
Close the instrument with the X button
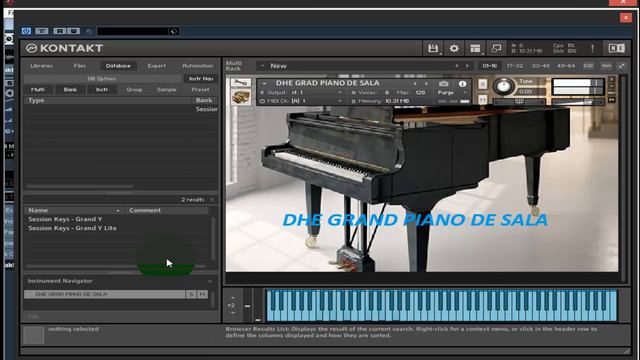[x=611, y=79]
